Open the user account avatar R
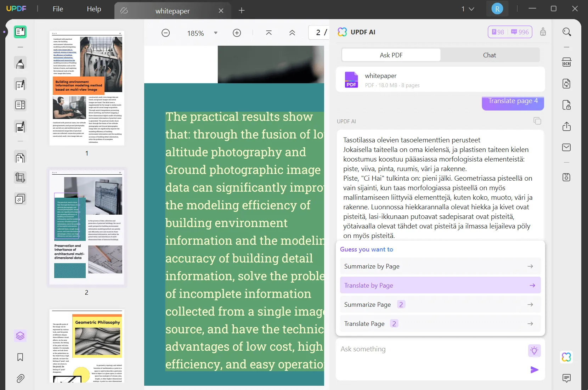The height and width of the screenshot is (390, 588). (497, 9)
